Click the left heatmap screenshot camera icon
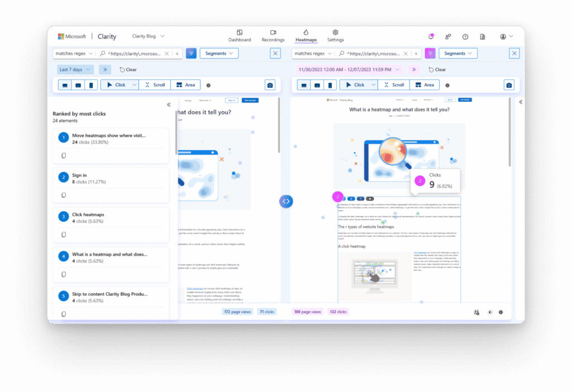This screenshot has width=572, height=392. tap(270, 85)
